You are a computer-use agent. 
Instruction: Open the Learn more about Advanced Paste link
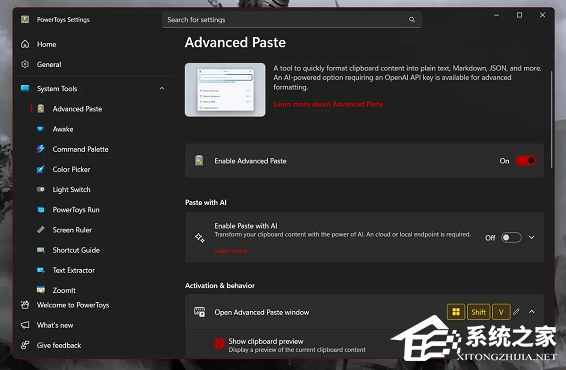(x=328, y=104)
